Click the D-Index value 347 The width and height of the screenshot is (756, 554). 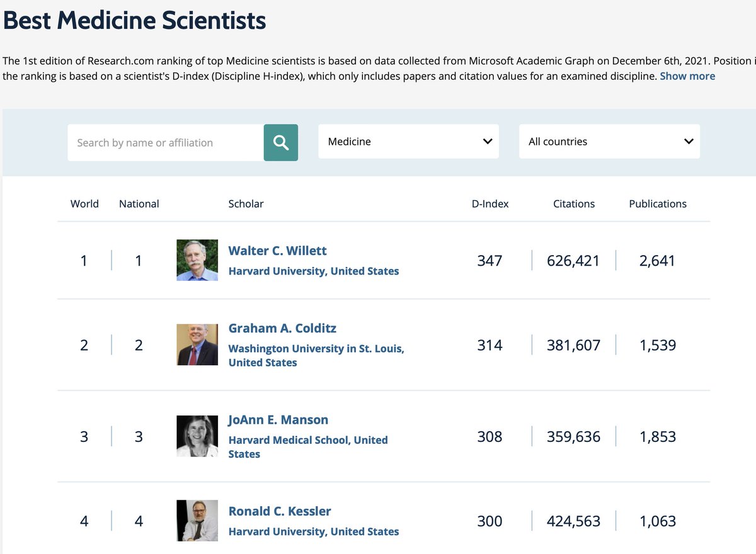(x=490, y=261)
